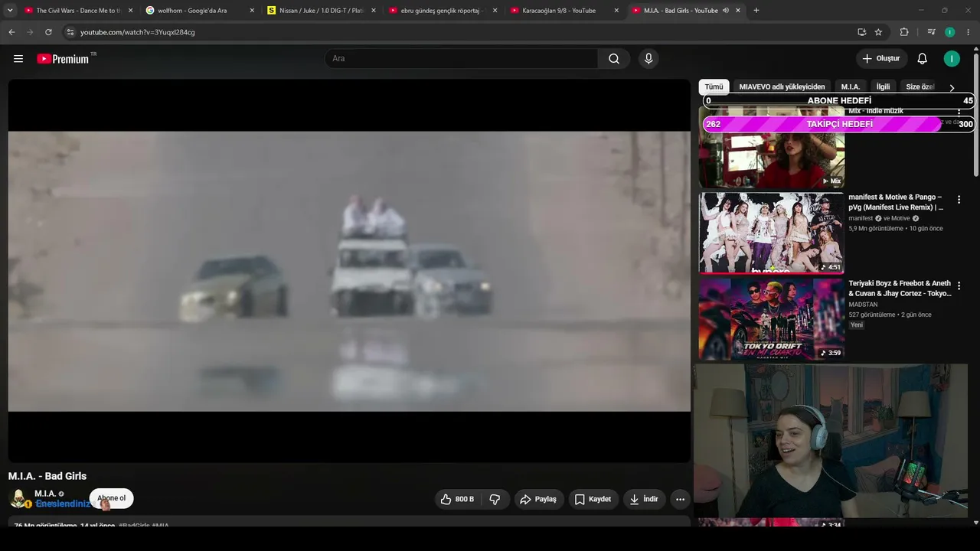Go to YouTube Premium home logo
This screenshot has height=551, width=980.
point(63,59)
